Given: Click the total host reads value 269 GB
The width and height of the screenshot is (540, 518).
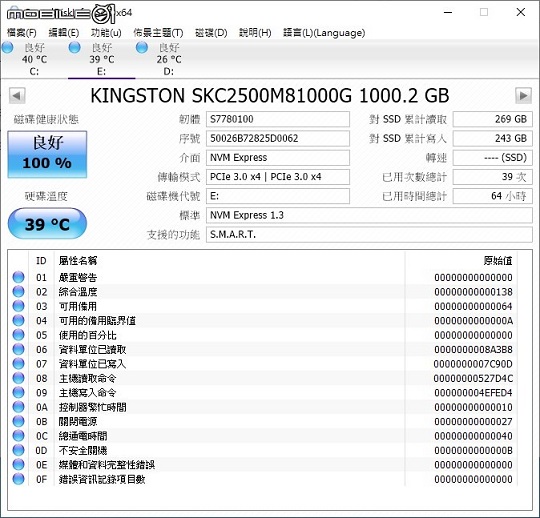Looking at the screenshot, I should point(492,119).
